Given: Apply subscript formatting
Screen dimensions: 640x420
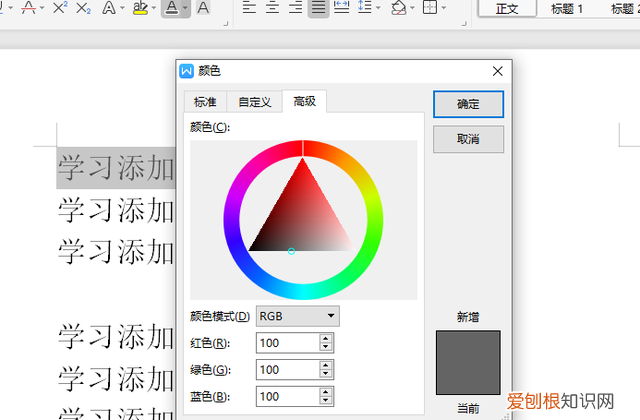Looking at the screenshot, I should pos(83,7).
